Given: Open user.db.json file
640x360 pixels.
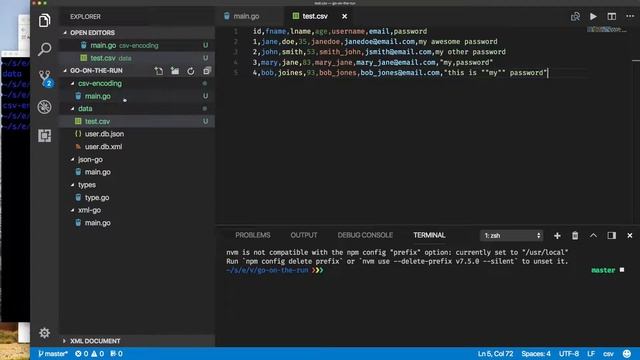Looking at the screenshot, I should pos(137,134).
